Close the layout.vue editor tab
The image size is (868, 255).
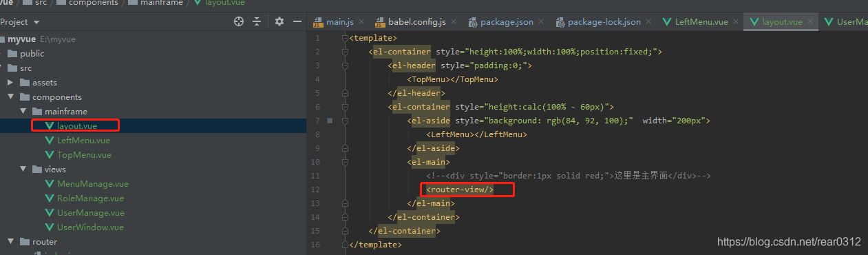810,22
